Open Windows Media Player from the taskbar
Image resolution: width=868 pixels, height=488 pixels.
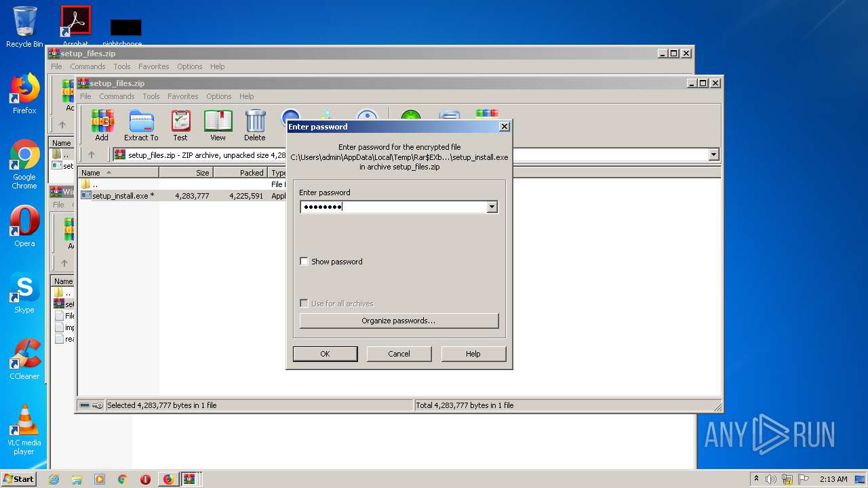click(x=100, y=479)
